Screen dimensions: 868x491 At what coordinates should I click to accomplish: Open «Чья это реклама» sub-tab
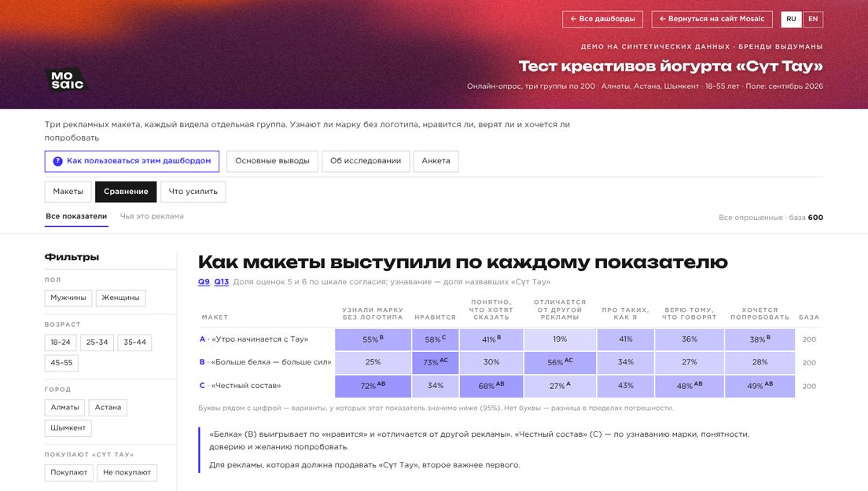[x=152, y=217]
